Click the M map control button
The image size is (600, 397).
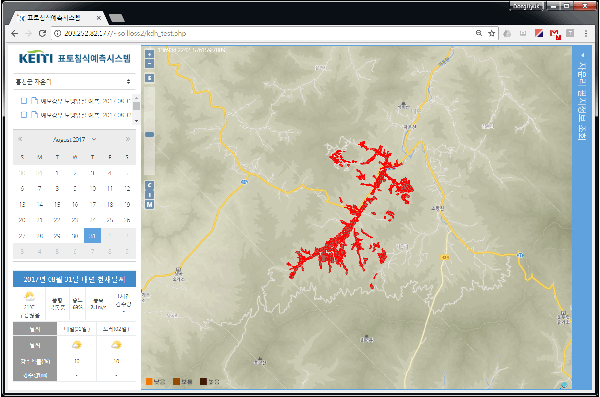click(x=150, y=204)
